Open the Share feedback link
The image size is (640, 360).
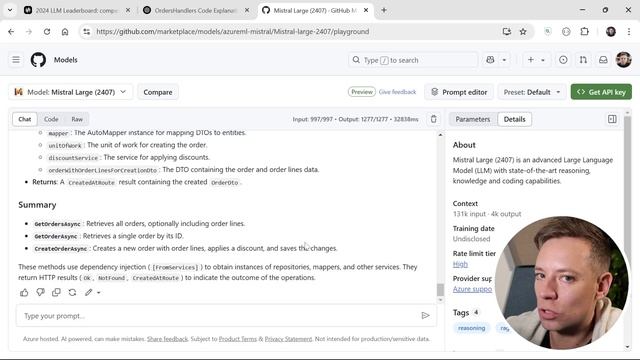coord(167,339)
